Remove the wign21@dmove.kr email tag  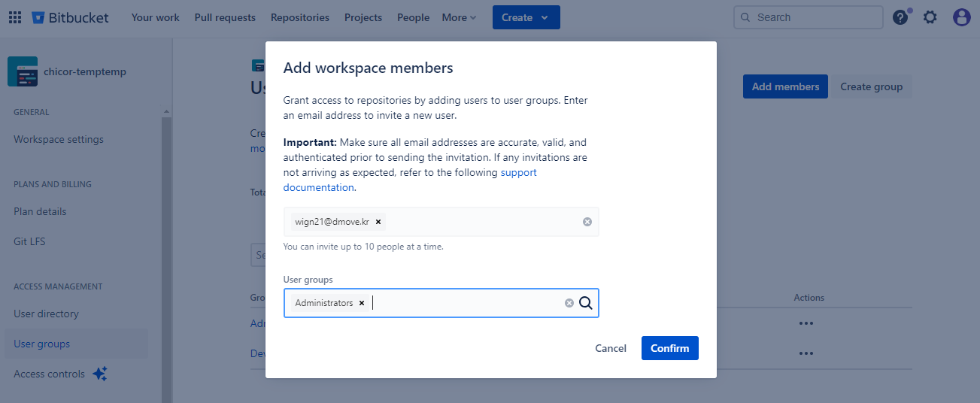378,222
